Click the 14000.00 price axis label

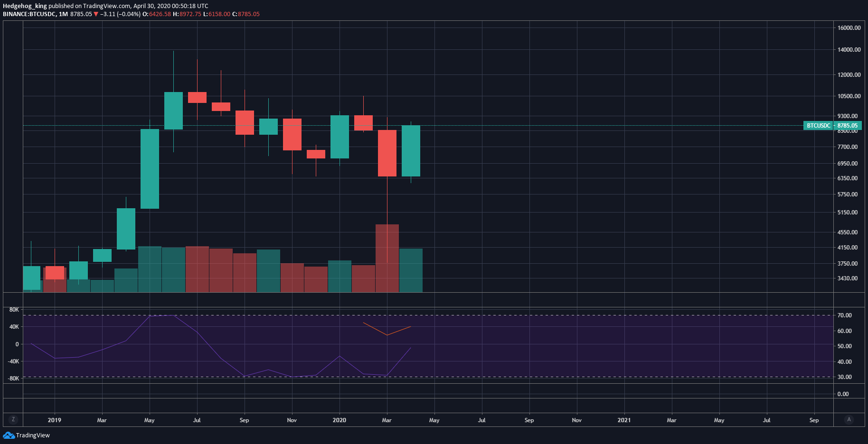click(x=849, y=50)
